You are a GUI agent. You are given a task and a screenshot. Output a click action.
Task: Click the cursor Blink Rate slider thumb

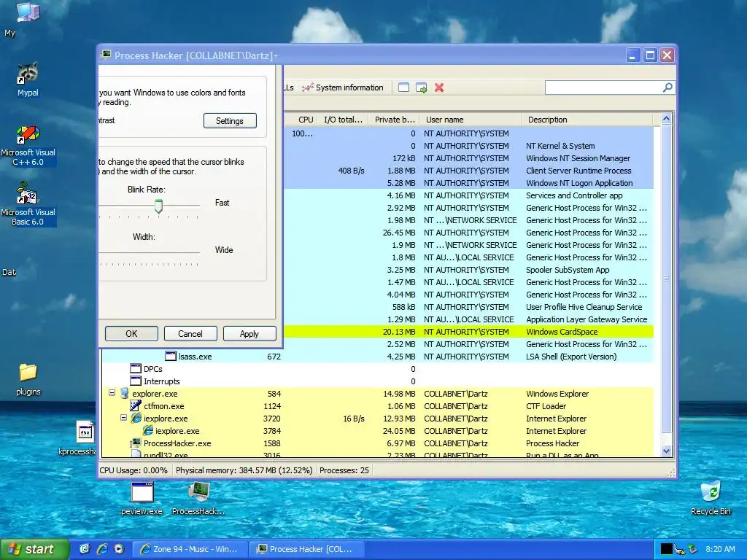(158, 206)
